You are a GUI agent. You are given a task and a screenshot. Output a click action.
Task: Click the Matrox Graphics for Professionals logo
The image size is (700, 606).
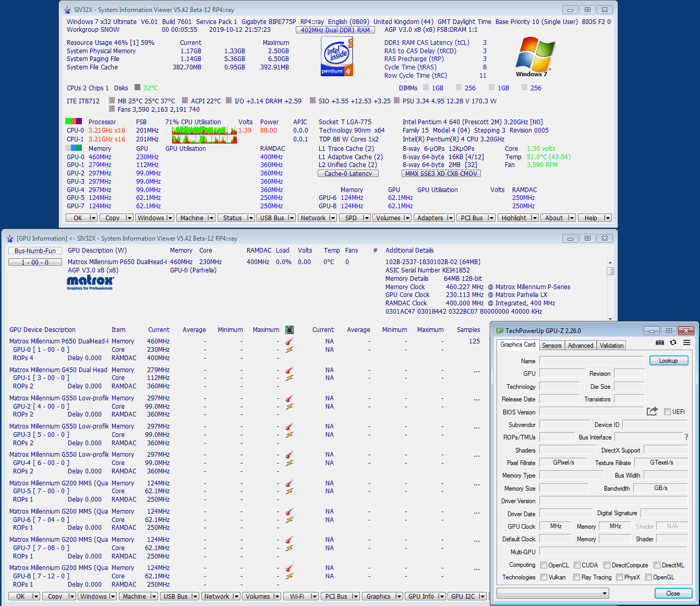pyautogui.click(x=90, y=282)
